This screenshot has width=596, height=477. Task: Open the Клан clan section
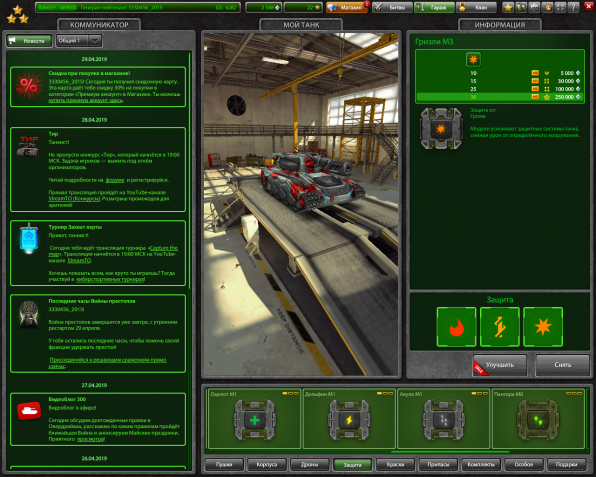coord(476,7)
